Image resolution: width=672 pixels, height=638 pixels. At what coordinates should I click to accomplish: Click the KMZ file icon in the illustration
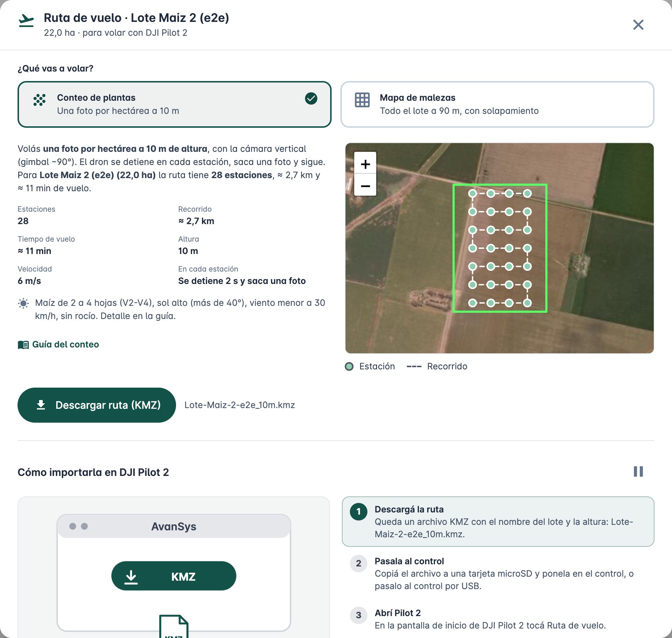pyautogui.click(x=174, y=626)
